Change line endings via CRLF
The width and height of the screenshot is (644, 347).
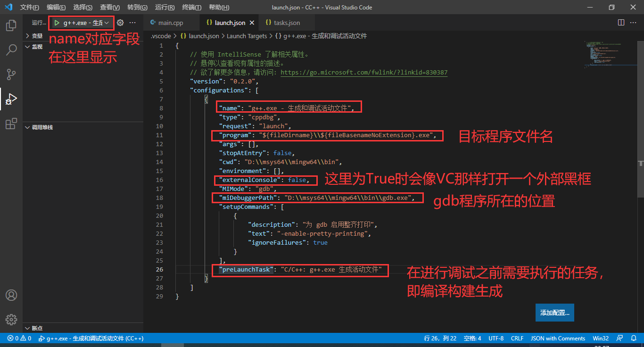[x=517, y=338]
